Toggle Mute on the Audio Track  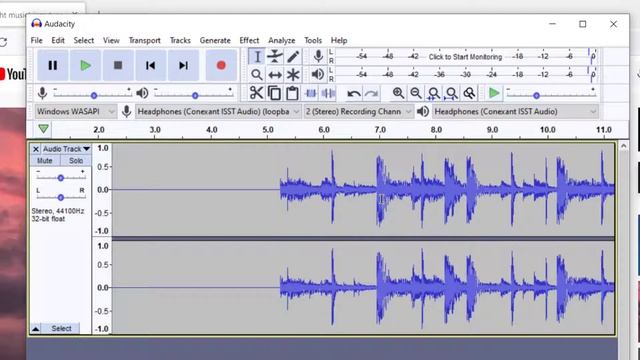point(45,160)
